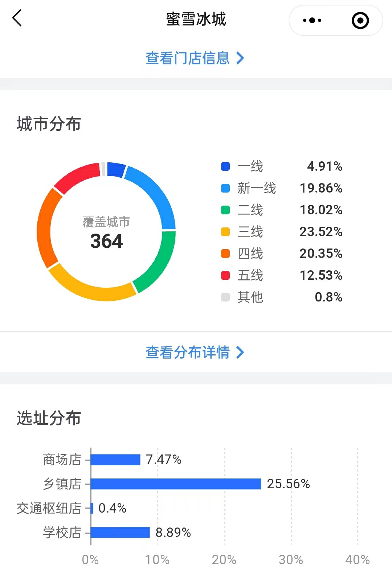The image size is (392, 586).
Task: Toggle the 三线 legend yellow marker
Action: coord(225,232)
